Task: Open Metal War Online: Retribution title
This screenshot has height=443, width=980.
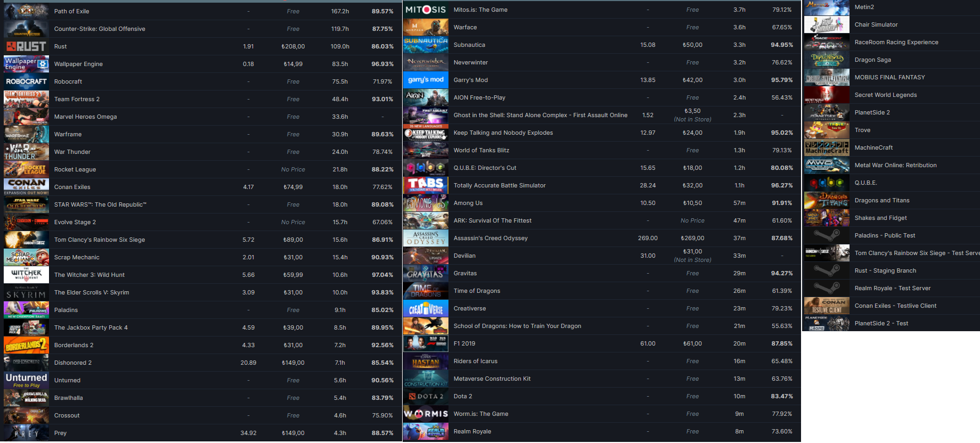Action: (896, 165)
